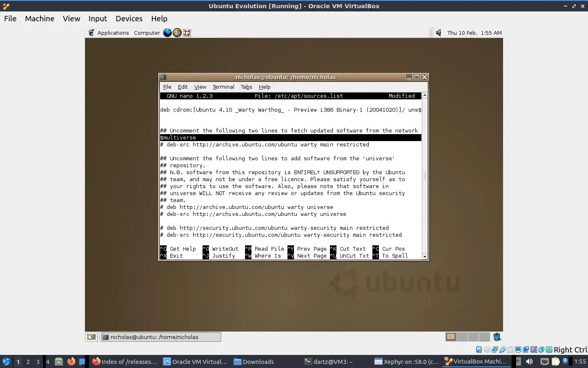Click the terminal window menu icon in title bar
Viewport: 588px width, 368px height.
pyautogui.click(x=163, y=77)
